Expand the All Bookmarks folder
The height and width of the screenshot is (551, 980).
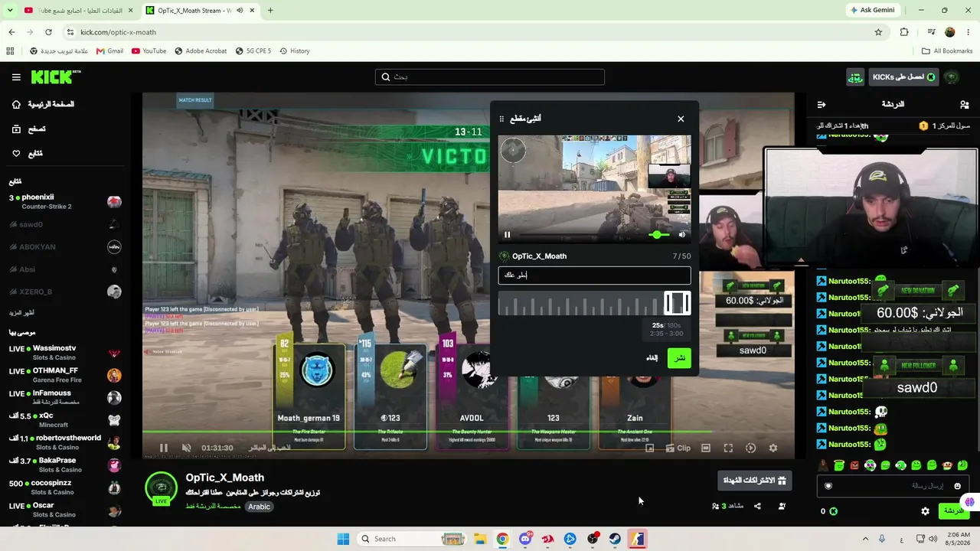(947, 51)
